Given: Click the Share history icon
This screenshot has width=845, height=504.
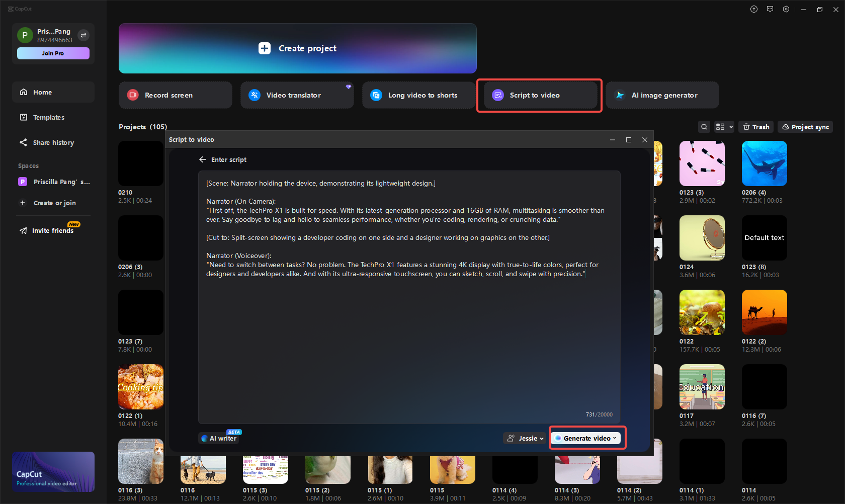Looking at the screenshot, I should 24,142.
